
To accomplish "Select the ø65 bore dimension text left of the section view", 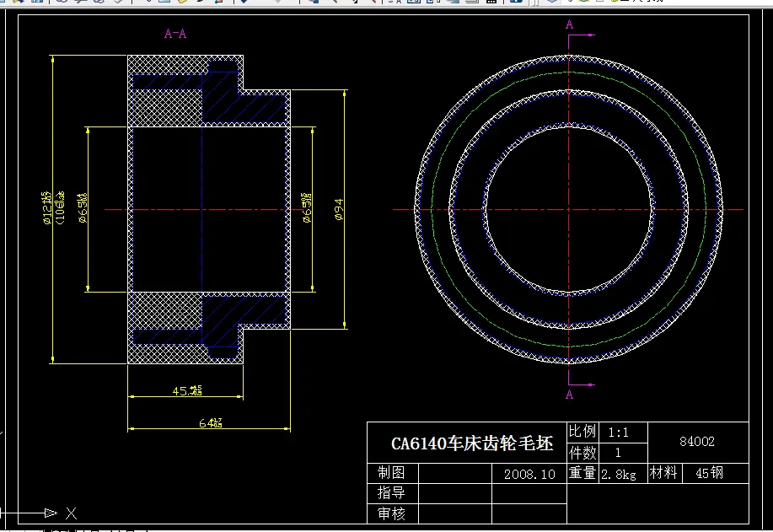I will [83, 208].
